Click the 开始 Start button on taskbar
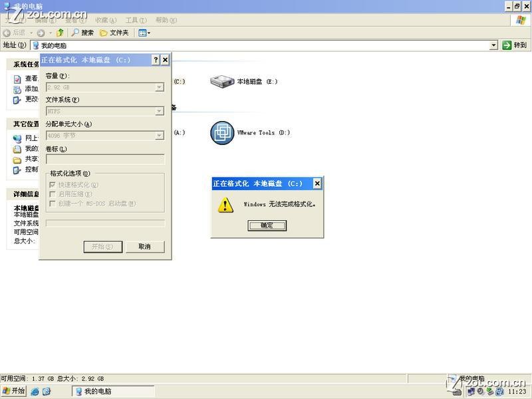 [x=14, y=391]
